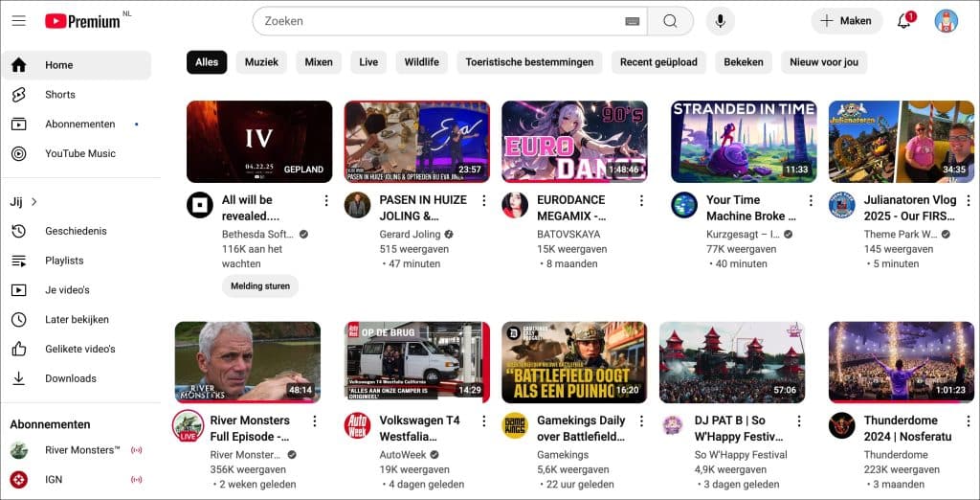
Task: Activate voice search microphone
Action: tap(720, 21)
